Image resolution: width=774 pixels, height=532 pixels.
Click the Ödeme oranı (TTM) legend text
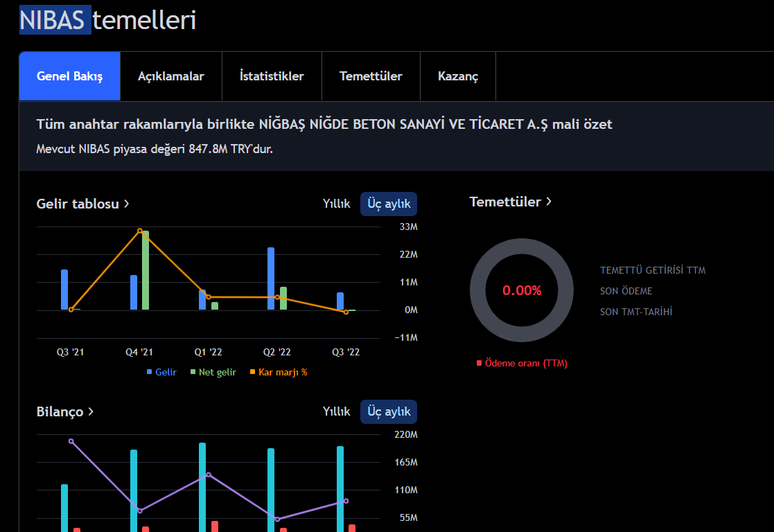[x=526, y=363]
